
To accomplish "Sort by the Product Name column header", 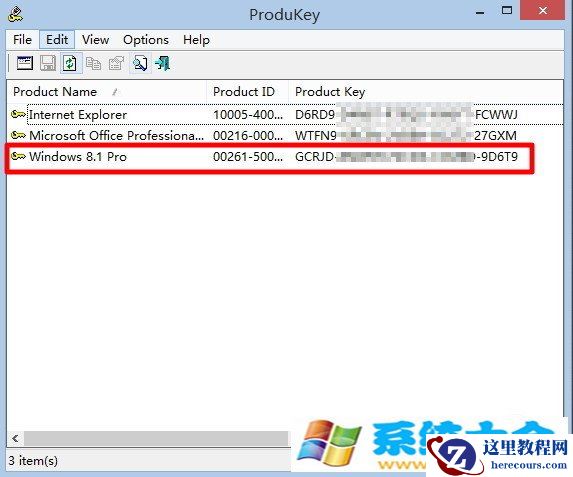I will pos(107,91).
